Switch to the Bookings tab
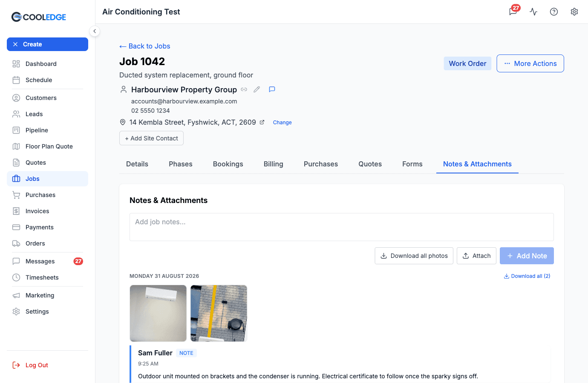This screenshot has height=383, width=588. coord(228,164)
